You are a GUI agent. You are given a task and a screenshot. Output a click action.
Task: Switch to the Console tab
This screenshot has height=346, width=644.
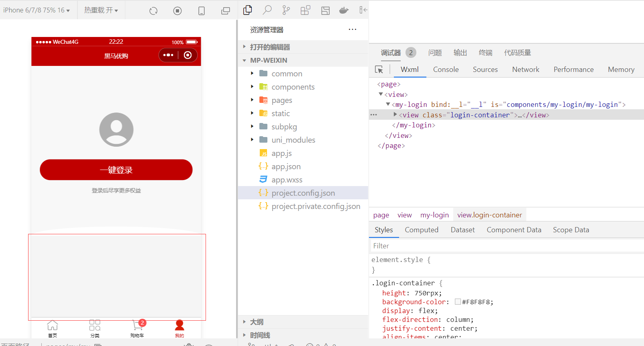coord(446,70)
